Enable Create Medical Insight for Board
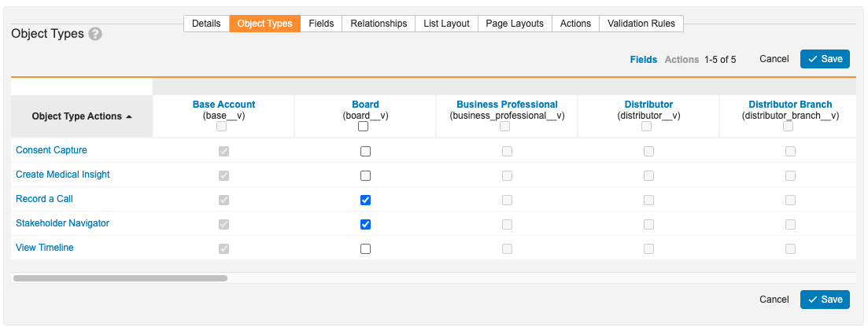 pos(365,175)
